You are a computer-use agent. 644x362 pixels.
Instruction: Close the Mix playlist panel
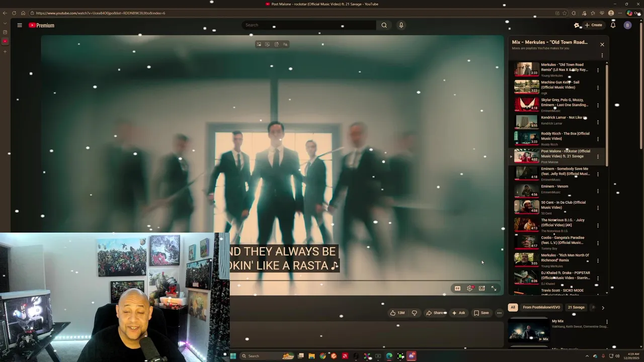coord(602,44)
